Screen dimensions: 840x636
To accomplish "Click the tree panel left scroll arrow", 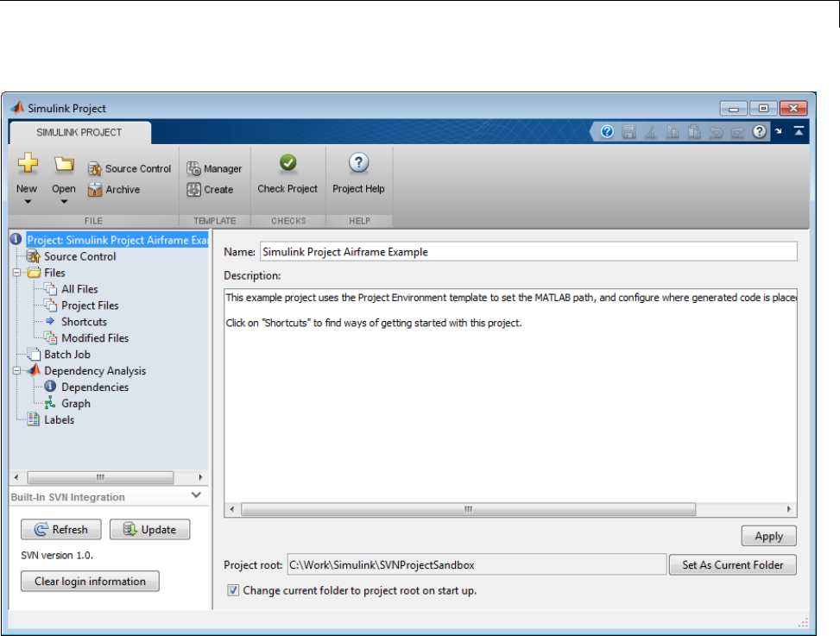I will click(x=16, y=477).
